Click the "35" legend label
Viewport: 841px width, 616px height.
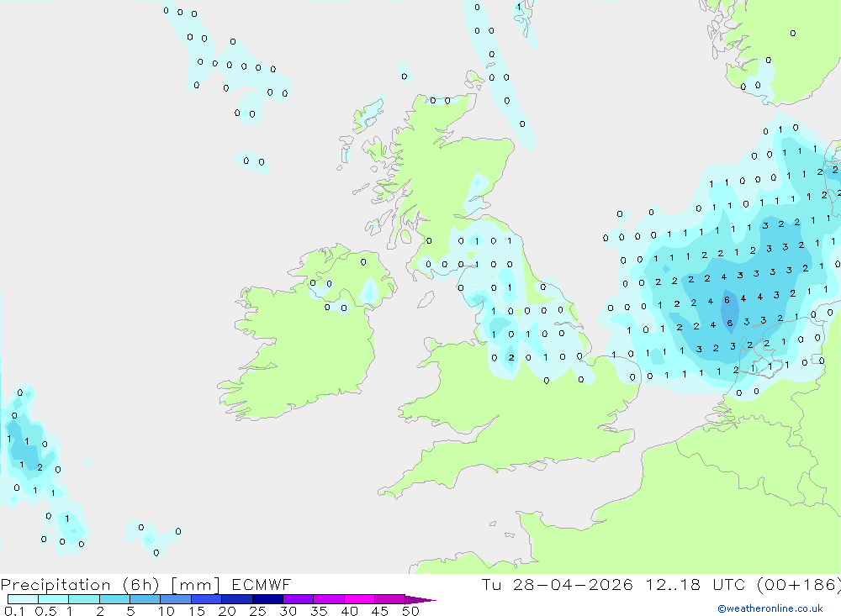(x=319, y=611)
